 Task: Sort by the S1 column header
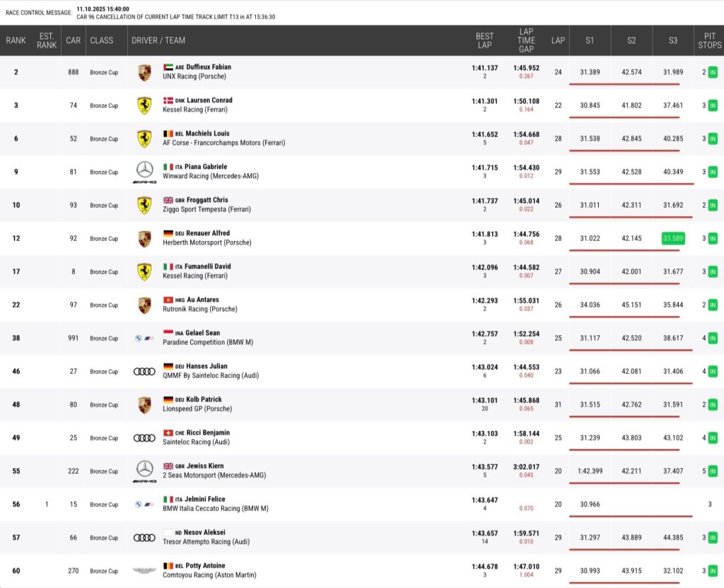click(x=590, y=40)
